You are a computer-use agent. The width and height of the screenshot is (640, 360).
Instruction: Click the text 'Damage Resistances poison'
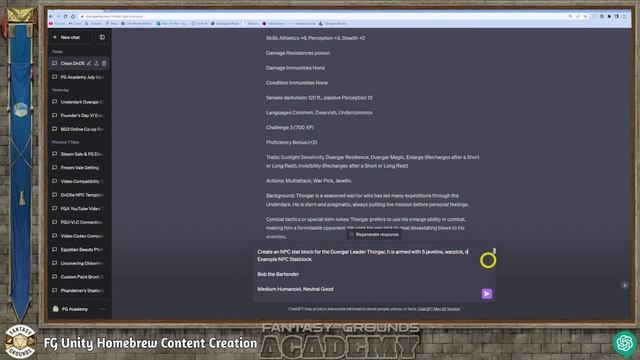[298, 53]
